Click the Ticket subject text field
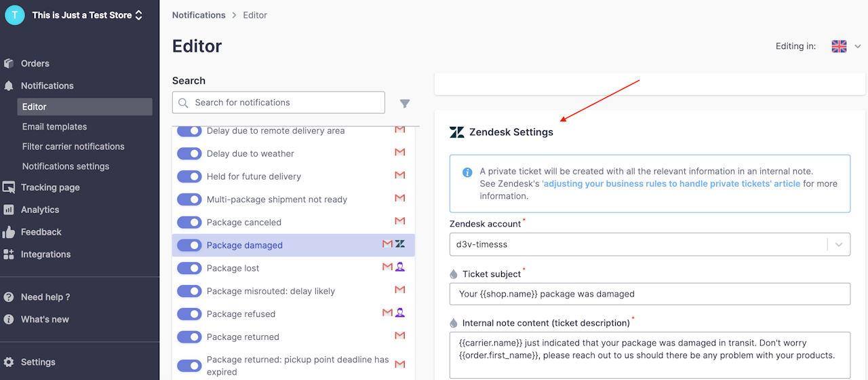This screenshot has height=380, width=868. click(649, 294)
